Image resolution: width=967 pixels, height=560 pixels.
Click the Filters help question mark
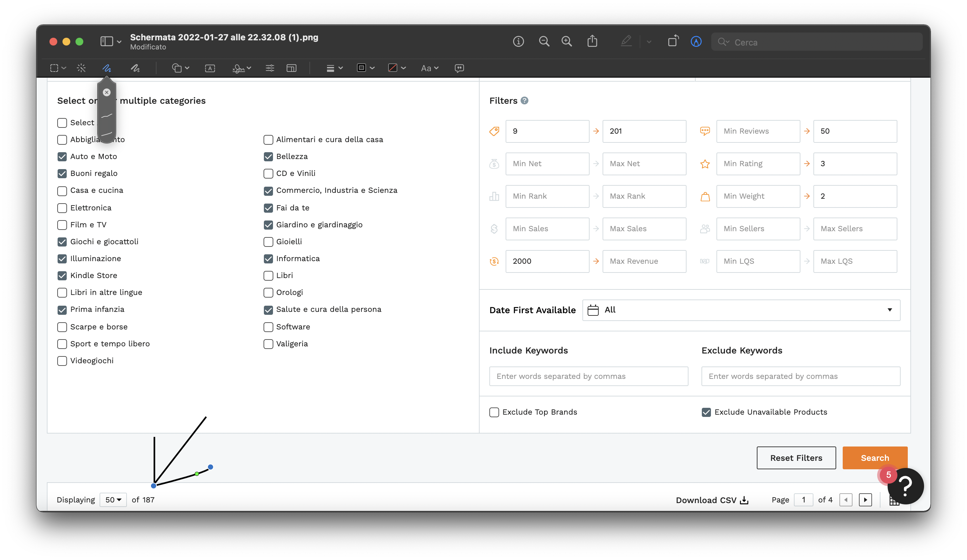click(x=524, y=100)
